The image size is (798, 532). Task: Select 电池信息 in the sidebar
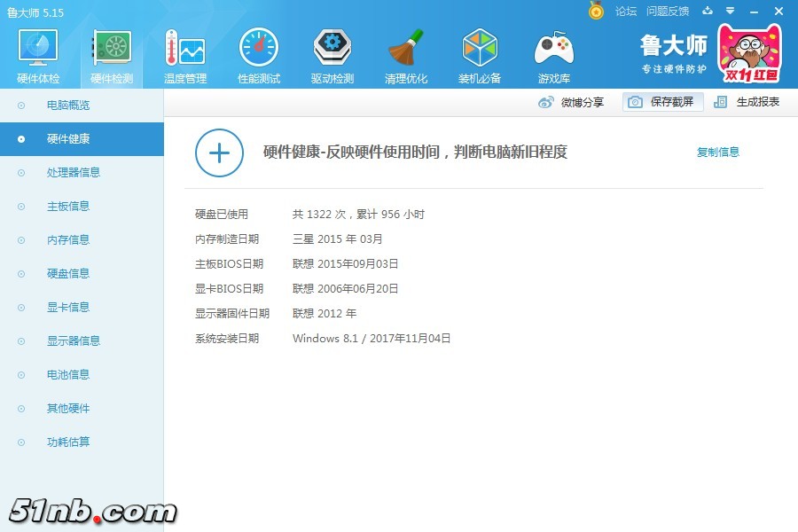coord(68,375)
